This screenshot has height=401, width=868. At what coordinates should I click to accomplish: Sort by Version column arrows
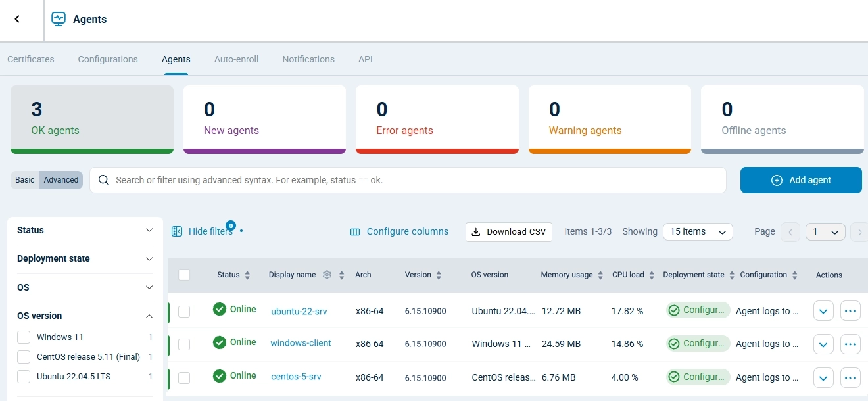(x=439, y=275)
